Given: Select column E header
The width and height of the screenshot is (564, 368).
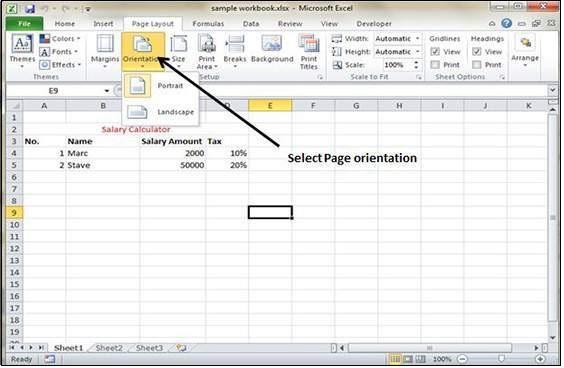Looking at the screenshot, I should point(270,106).
